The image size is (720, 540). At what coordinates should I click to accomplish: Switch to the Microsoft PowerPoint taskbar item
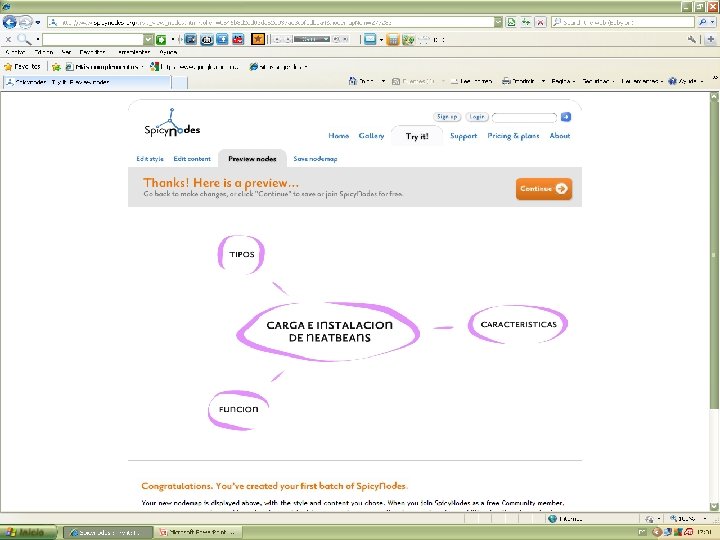pyautogui.click(x=198, y=532)
